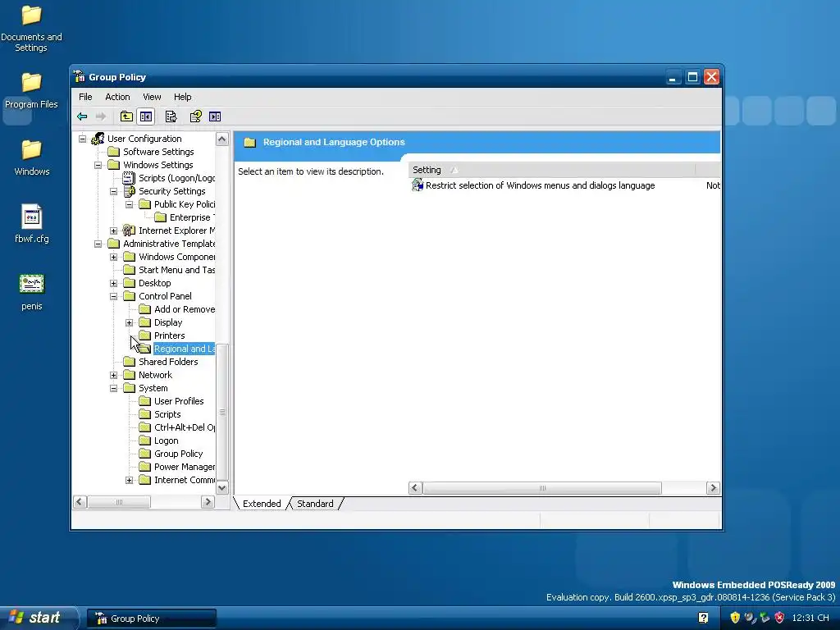Toggle the Show/Hide Action Pane toolbar icon
The width and height of the screenshot is (840, 630).
point(215,116)
